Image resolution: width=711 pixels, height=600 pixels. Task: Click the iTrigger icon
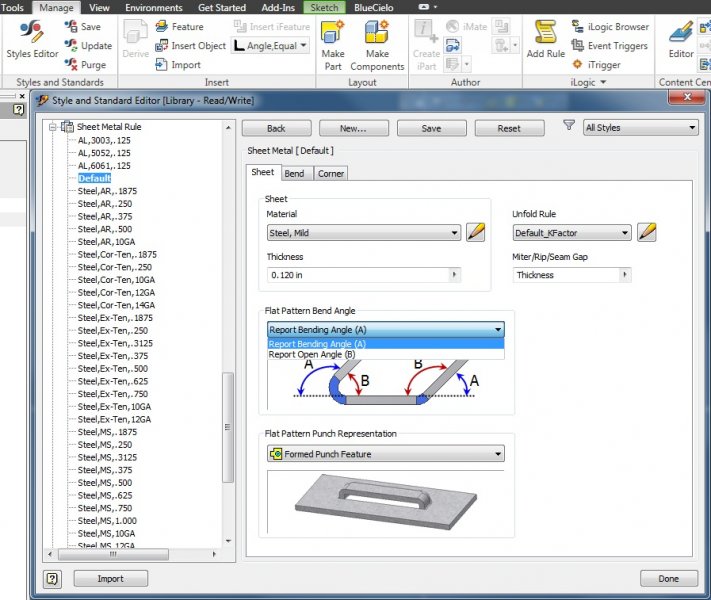pyautogui.click(x=577, y=64)
